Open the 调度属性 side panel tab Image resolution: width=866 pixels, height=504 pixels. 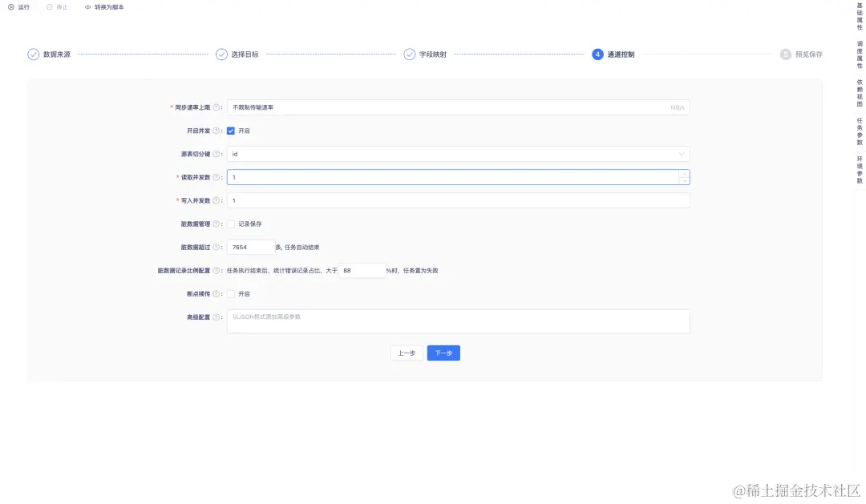click(x=860, y=54)
